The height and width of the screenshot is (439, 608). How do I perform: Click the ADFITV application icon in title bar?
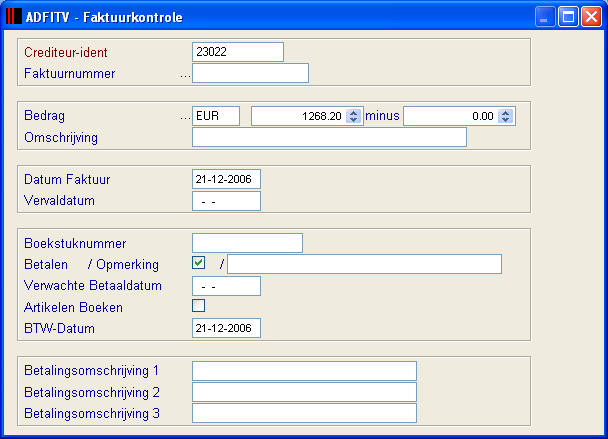[x=14, y=16]
